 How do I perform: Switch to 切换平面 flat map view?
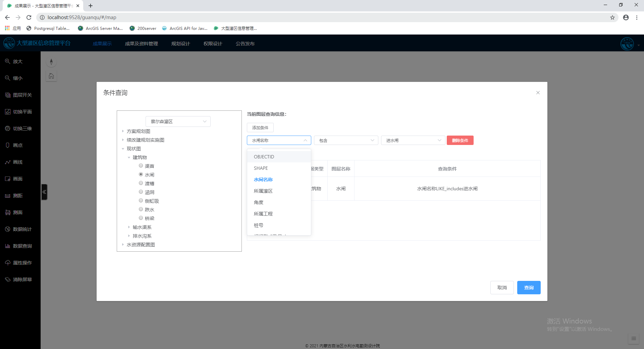[18, 112]
